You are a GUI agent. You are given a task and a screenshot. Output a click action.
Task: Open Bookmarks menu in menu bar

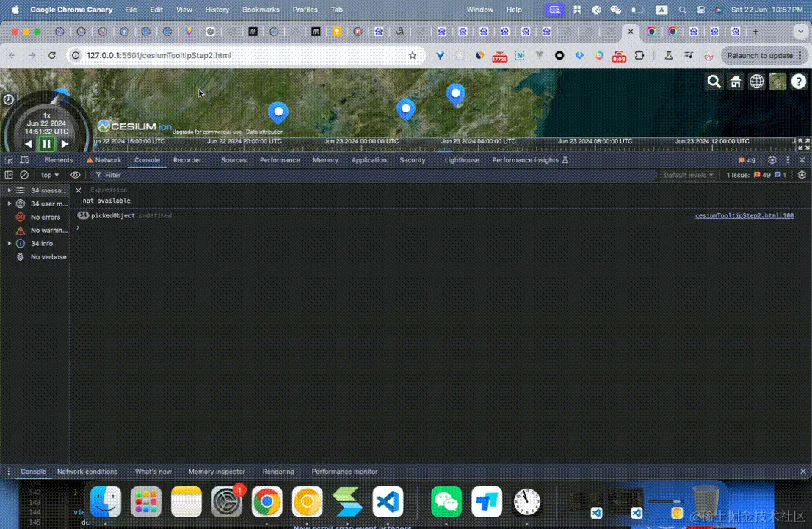[261, 10]
